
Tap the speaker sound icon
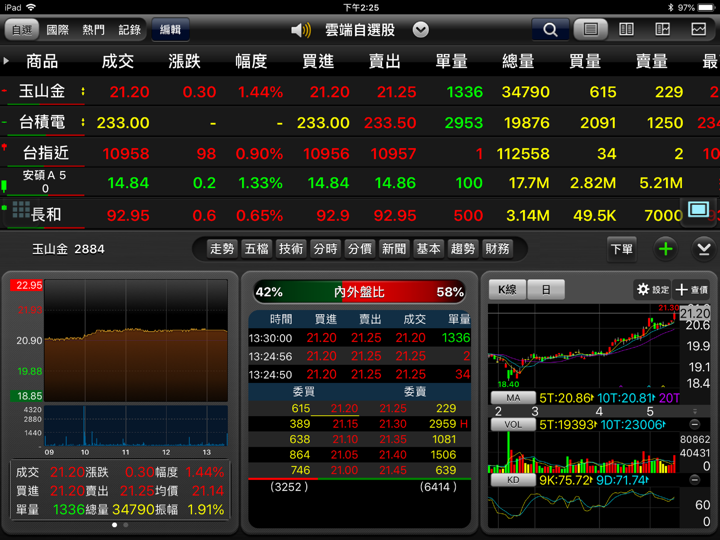pyautogui.click(x=300, y=30)
